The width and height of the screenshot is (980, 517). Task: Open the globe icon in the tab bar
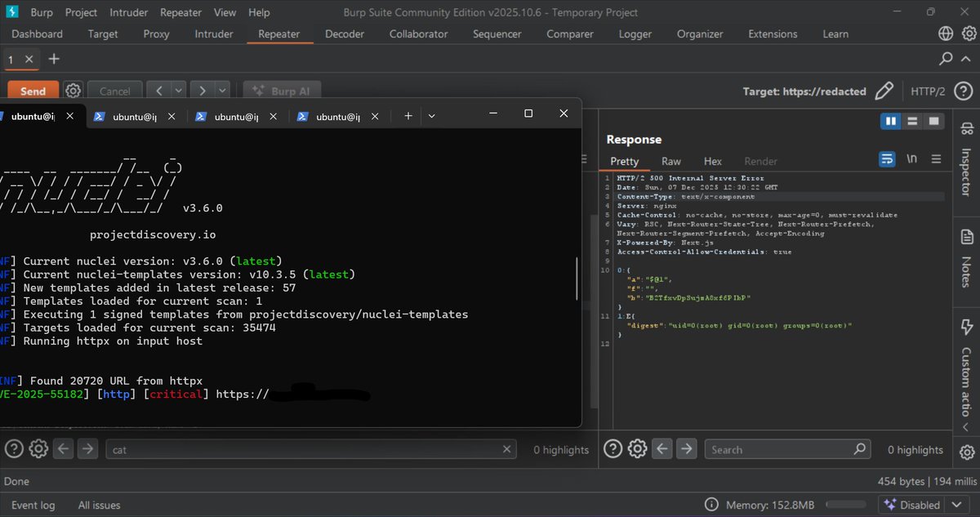[x=946, y=33]
